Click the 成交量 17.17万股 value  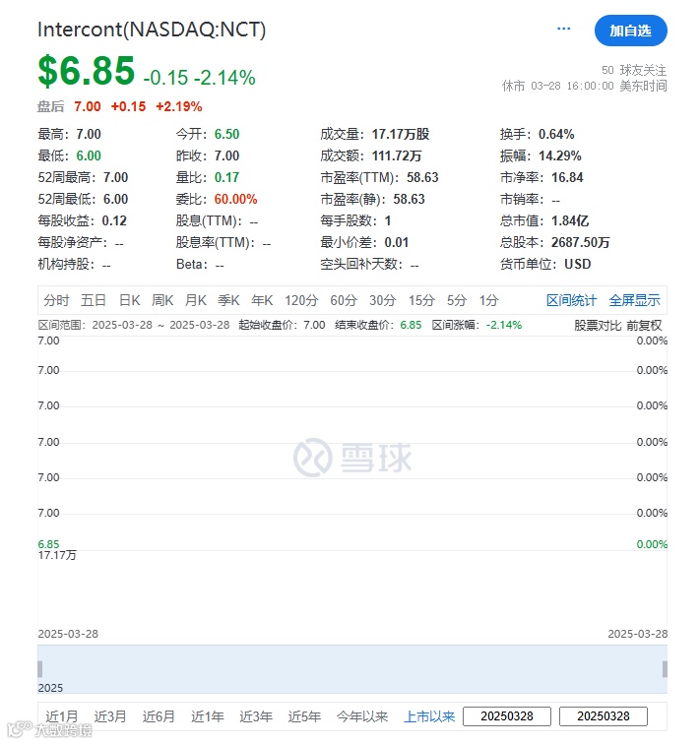click(401, 134)
